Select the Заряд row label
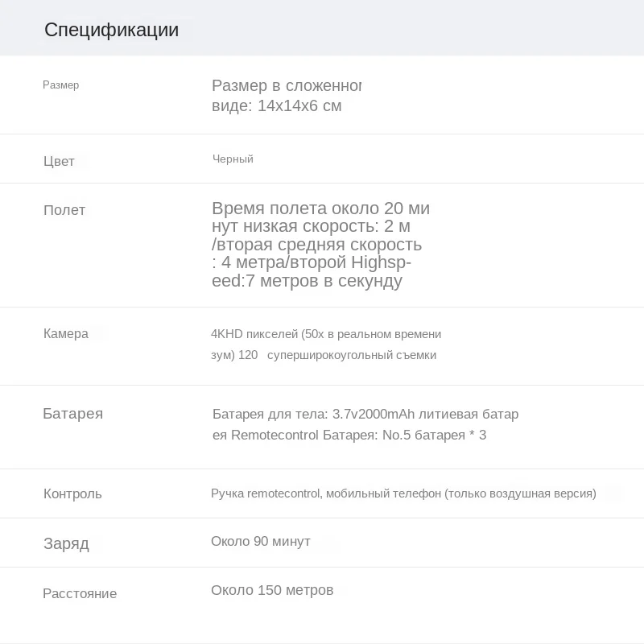The image size is (644, 644). 66,544
